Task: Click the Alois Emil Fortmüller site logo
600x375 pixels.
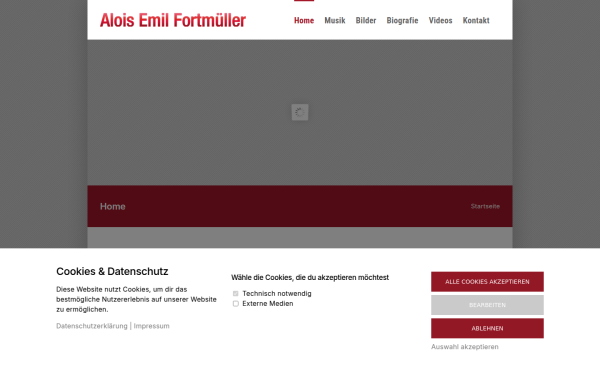Action: 173,20
